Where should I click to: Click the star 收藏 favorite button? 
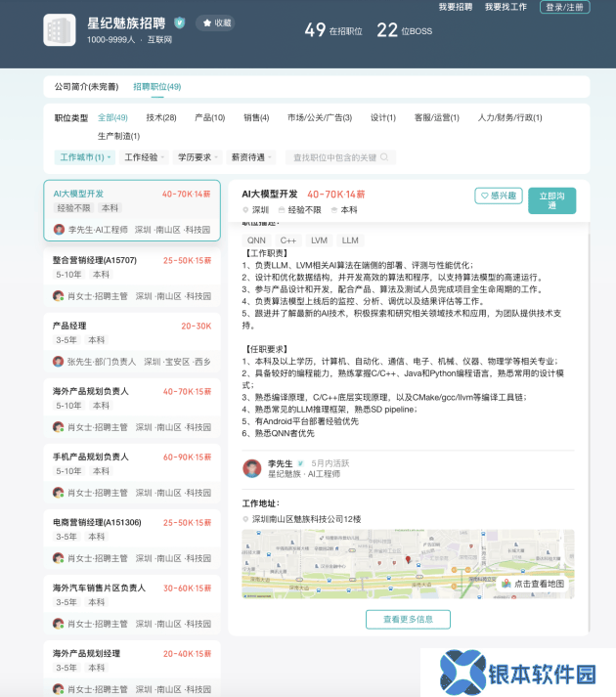tap(215, 22)
